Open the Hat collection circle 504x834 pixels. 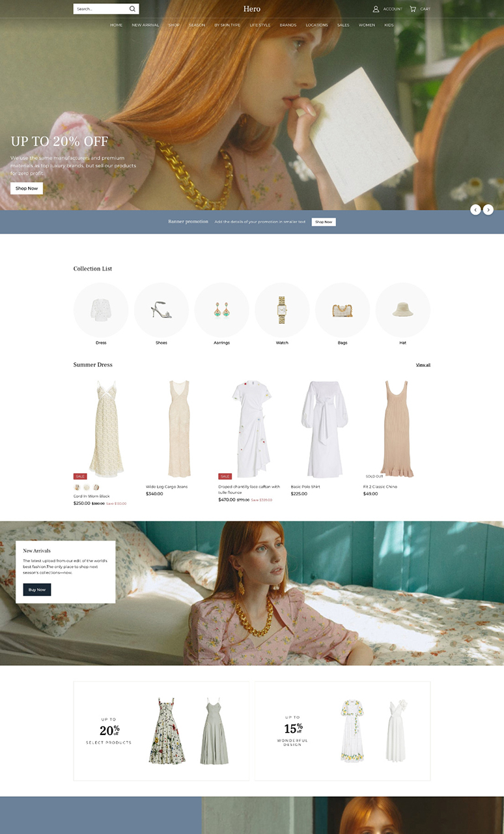pyautogui.click(x=402, y=310)
